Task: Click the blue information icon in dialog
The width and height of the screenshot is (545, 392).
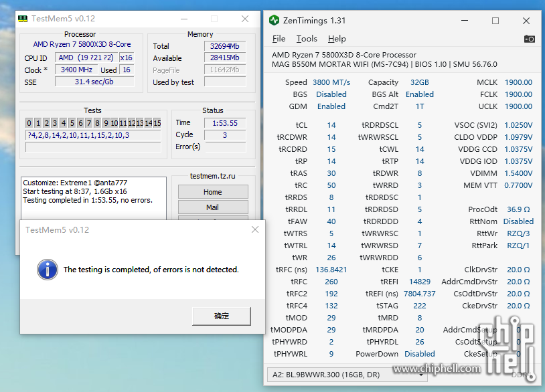Action: 48,270
